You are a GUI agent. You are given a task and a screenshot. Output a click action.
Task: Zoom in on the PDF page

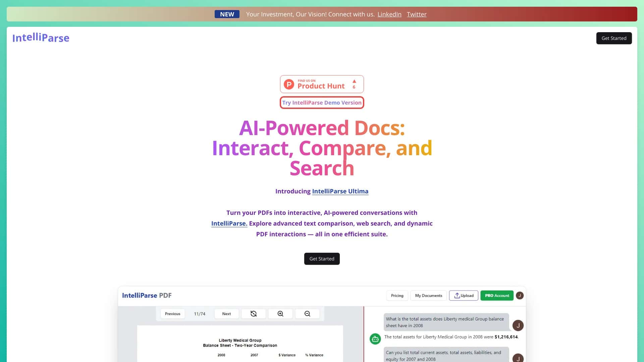tap(280, 314)
